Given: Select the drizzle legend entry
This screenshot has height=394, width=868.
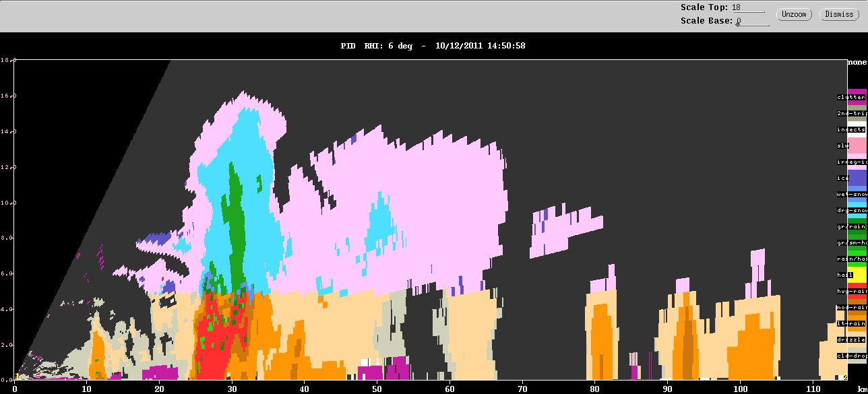Looking at the screenshot, I should 850,339.
